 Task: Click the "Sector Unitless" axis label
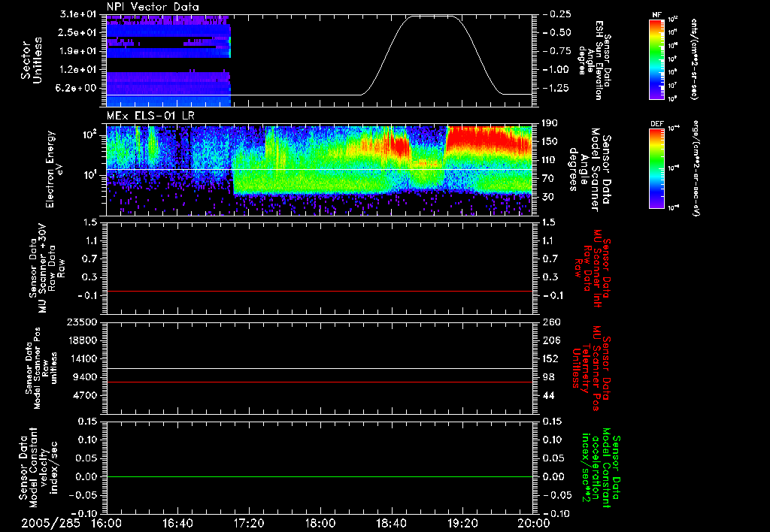pos(32,60)
